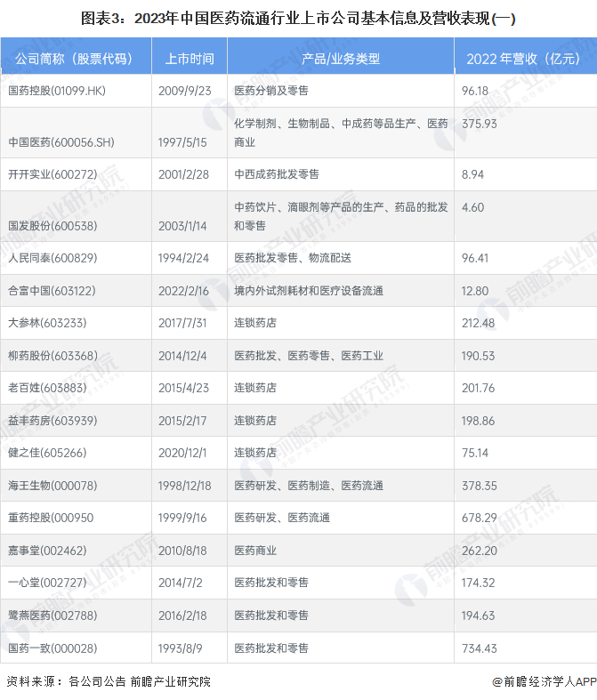This screenshot has width=597, height=700.
Task: Click the @前瞻经济学人APP attribution
Action: click(545, 681)
